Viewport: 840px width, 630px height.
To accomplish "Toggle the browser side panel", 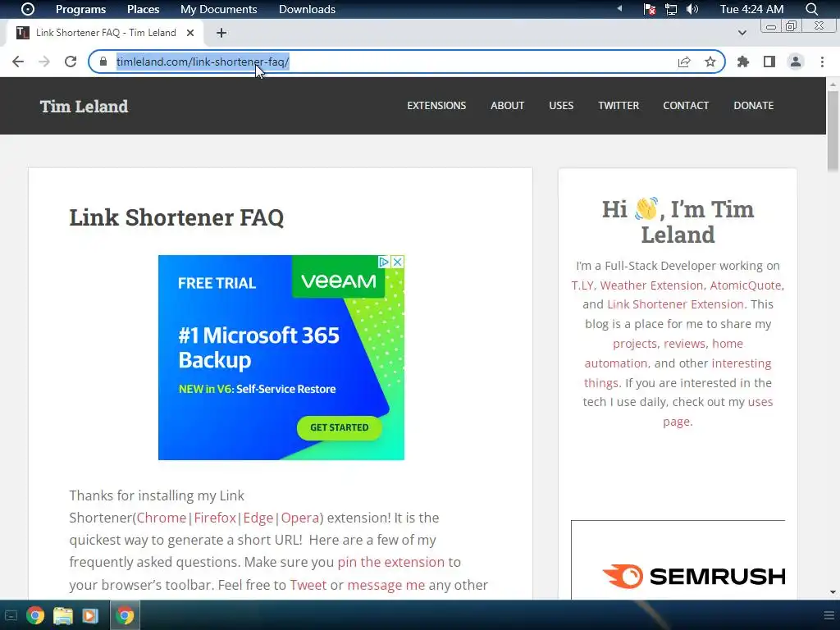I will [x=769, y=62].
